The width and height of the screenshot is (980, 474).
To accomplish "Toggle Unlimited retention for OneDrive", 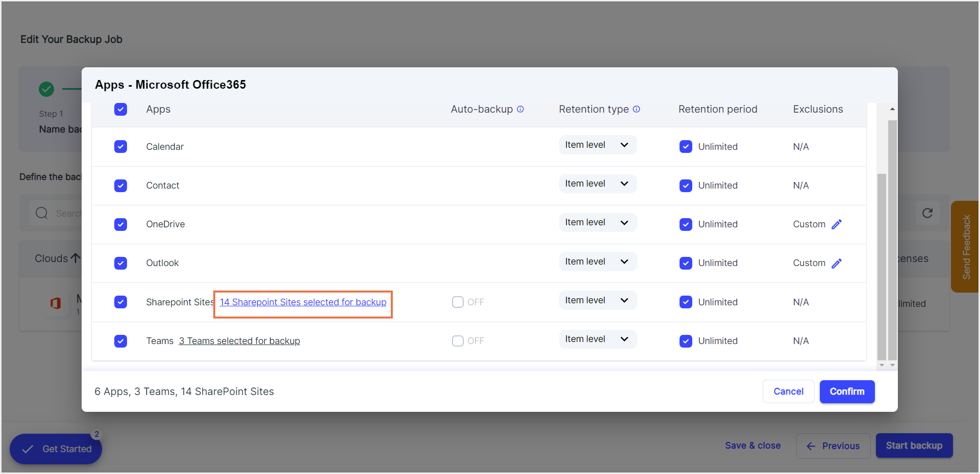I will pyautogui.click(x=686, y=224).
